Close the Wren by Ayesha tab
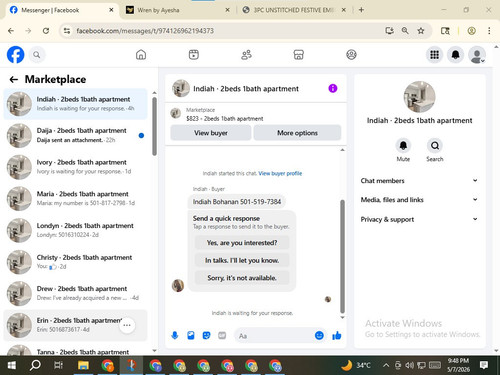500x375 pixels. pos(227,10)
